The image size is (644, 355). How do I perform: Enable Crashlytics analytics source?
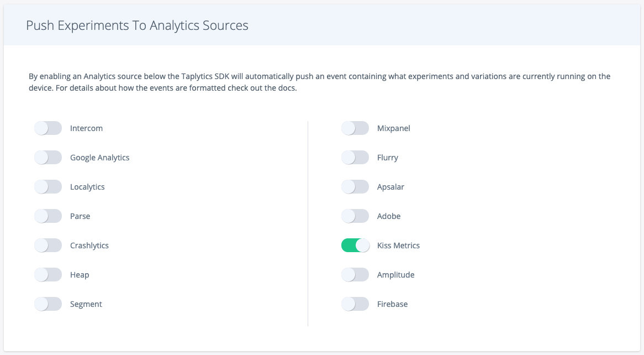48,245
